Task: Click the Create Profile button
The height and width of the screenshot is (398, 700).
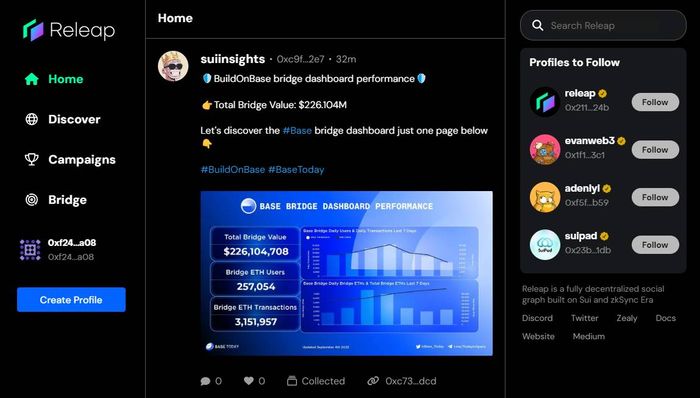Action: tap(71, 300)
